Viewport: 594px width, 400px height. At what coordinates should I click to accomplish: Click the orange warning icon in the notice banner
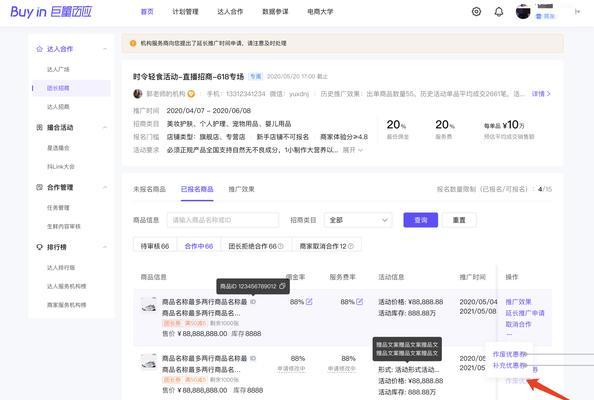click(x=133, y=43)
